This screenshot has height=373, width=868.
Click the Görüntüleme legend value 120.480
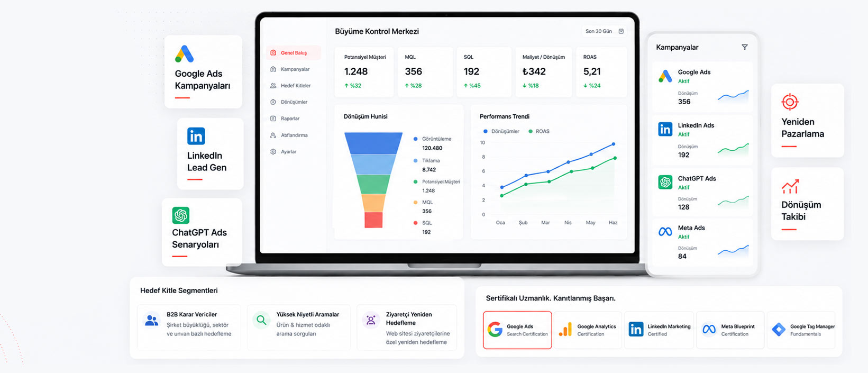coord(432,148)
